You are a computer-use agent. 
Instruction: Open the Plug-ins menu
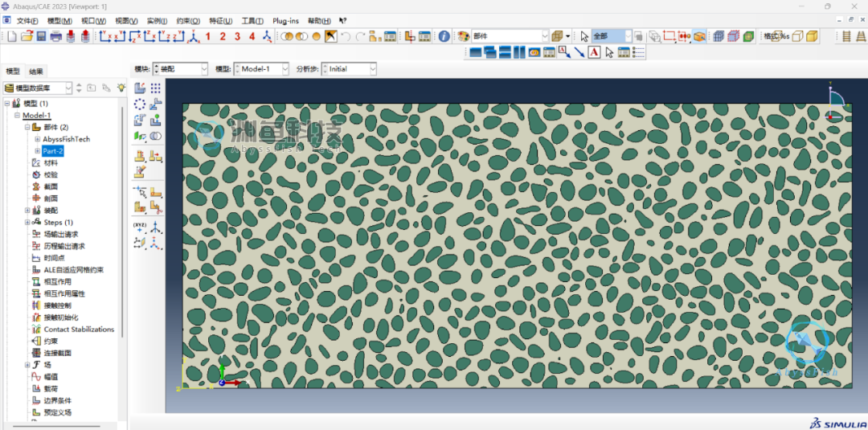point(285,20)
